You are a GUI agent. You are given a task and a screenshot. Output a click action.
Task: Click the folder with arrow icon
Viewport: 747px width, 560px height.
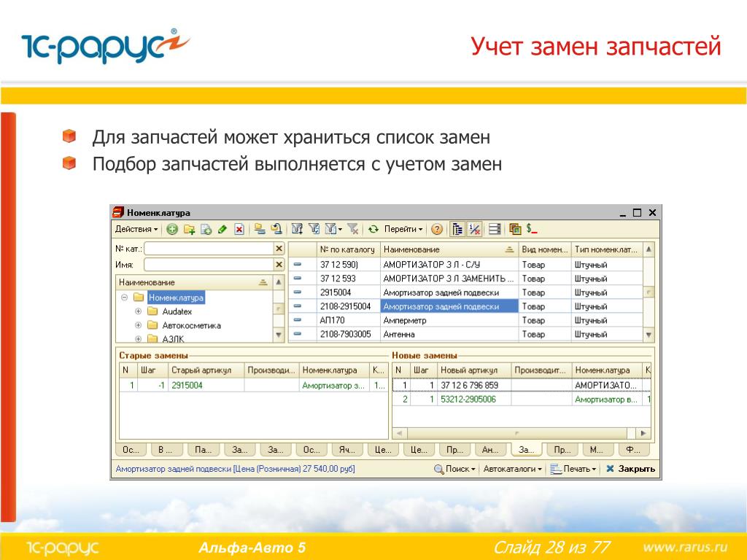276,229
